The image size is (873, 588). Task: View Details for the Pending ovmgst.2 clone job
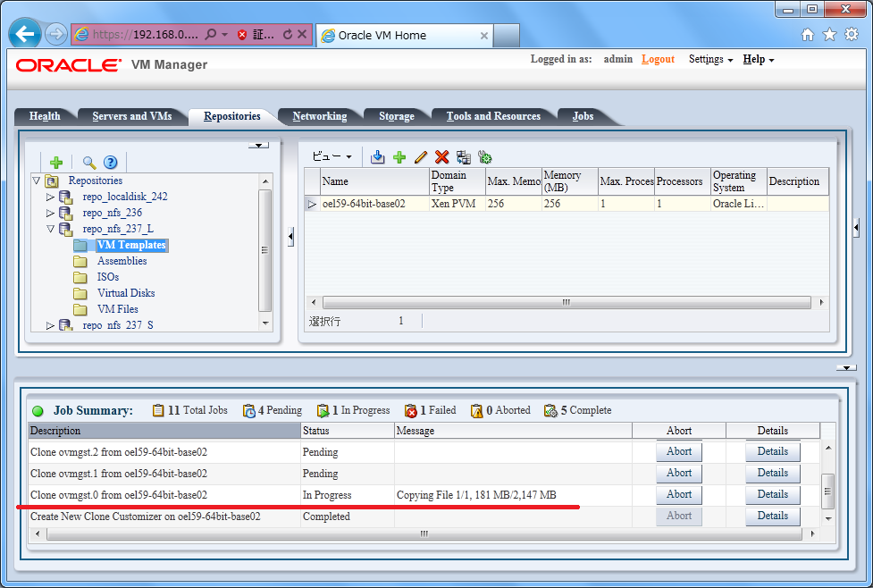click(x=772, y=451)
